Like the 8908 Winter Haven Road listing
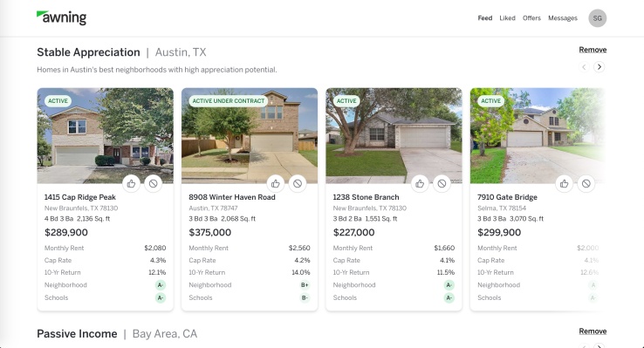 pyautogui.click(x=276, y=183)
